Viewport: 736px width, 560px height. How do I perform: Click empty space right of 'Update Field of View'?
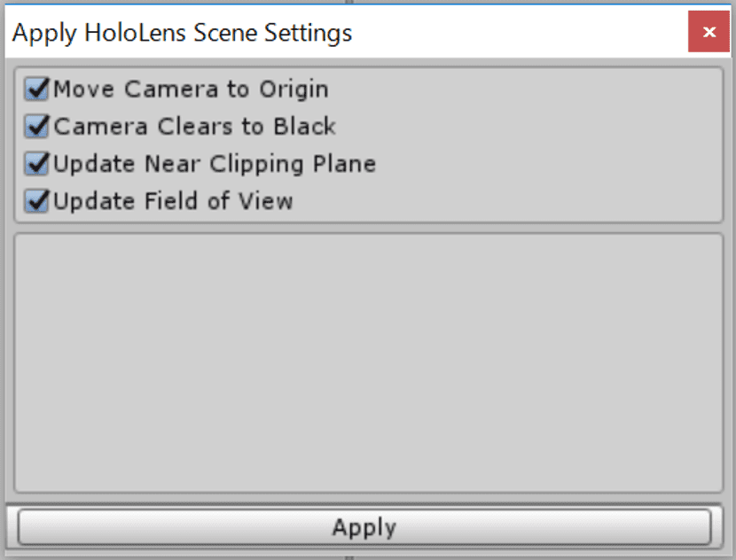point(507,201)
